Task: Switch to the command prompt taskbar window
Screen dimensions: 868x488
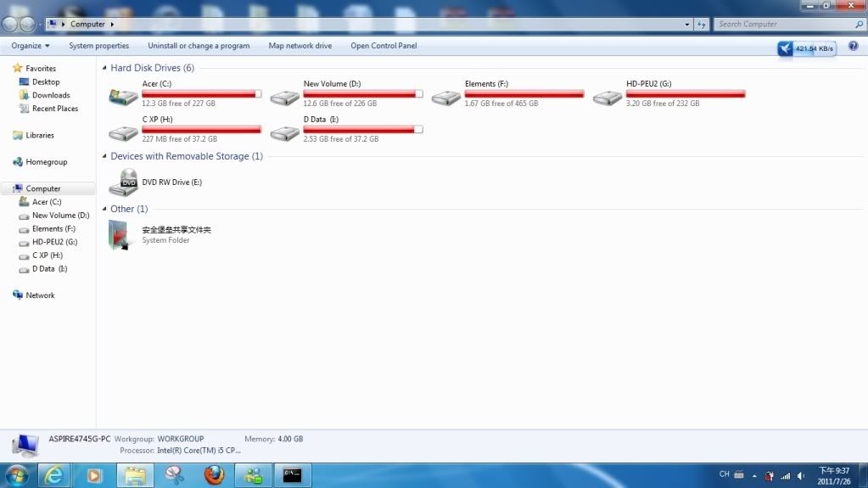Action: point(293,475)
